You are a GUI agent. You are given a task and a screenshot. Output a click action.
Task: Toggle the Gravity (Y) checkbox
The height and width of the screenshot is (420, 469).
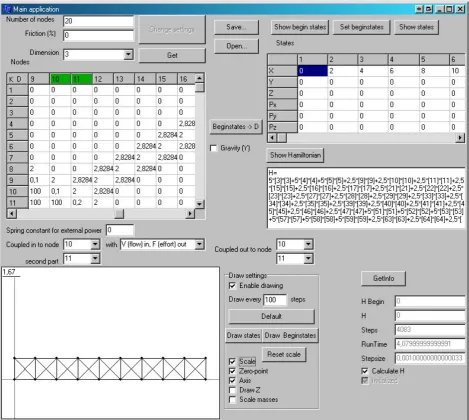pyautogui.click(x=213, y=148)
